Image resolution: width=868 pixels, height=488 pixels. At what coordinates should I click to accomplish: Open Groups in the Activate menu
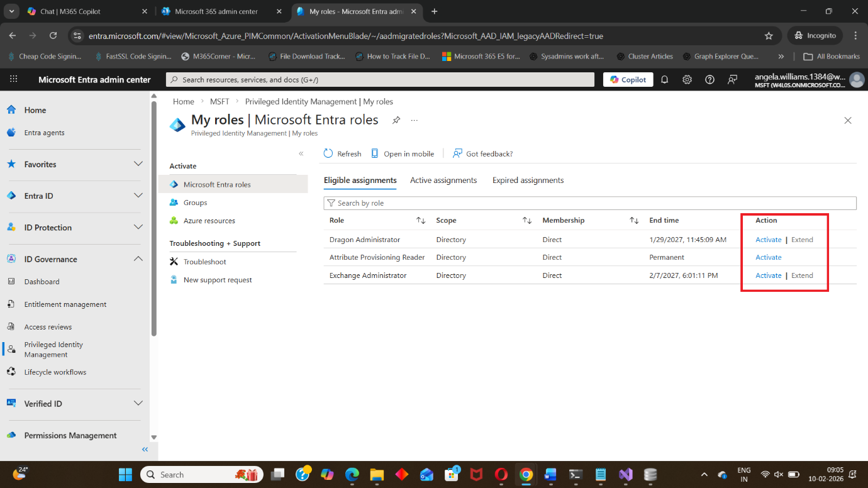coord(195,202)
